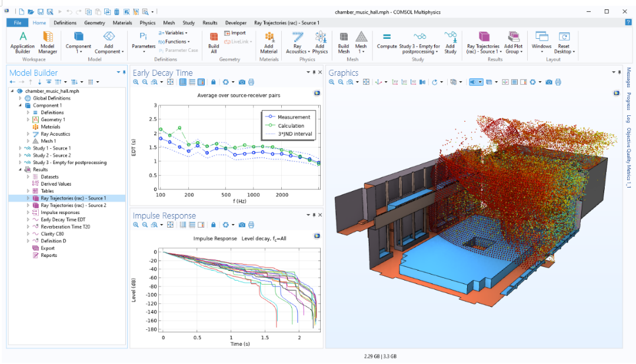Image resolution: width=636 pixels, height=364 pixels.
Task: Switch to the Definitions ribbon tab
Action: pos(65,23)
